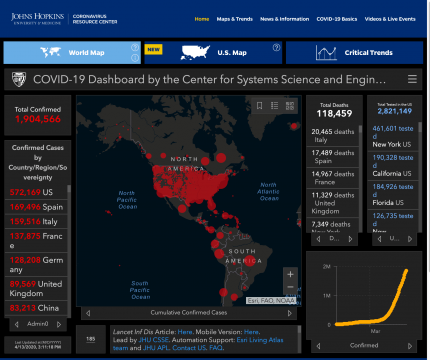Screen dimensions: 430x360
Task: Click the Critical Trends chart icon
Action: (x=326, y=52)
